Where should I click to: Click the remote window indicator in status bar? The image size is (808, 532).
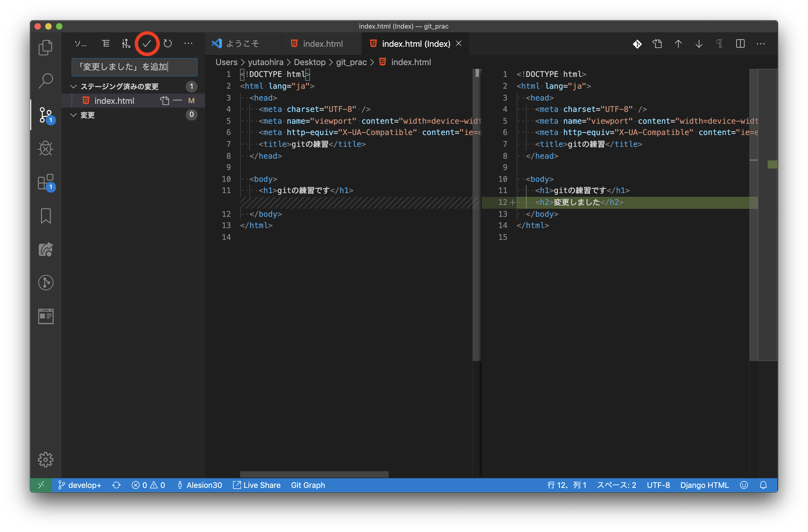coord(41,485)
